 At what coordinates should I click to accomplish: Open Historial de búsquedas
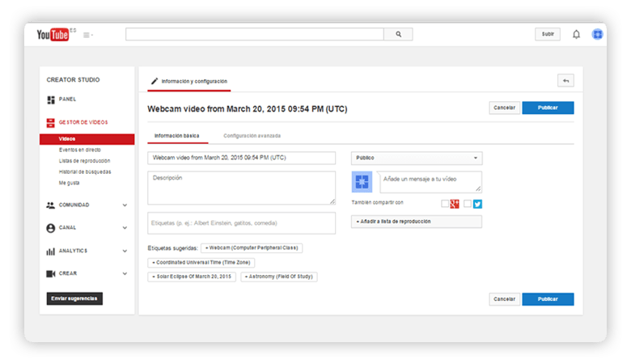(85, 171)
